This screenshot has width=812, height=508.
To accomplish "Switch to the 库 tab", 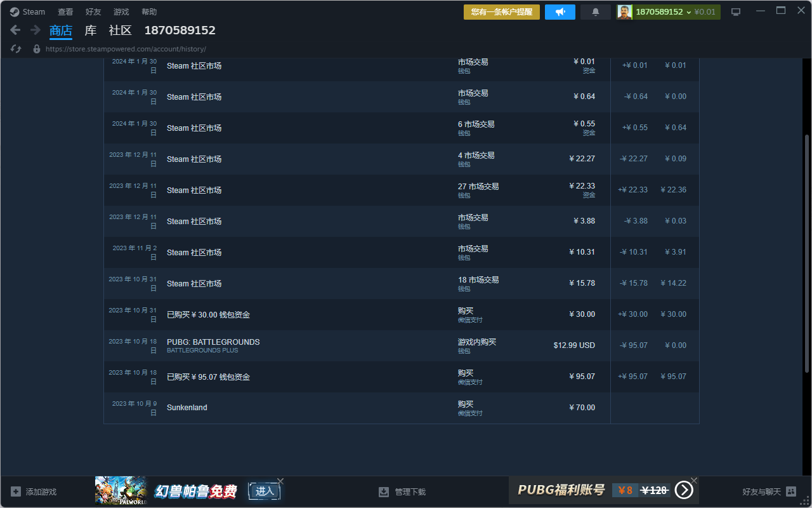I will click(91, 30).
